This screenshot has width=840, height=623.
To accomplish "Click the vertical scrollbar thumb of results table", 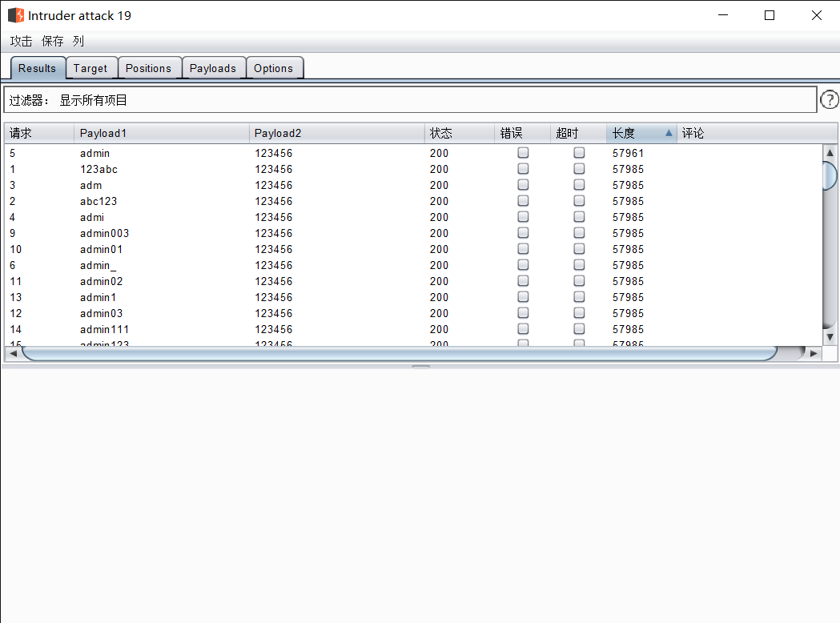I will click(x=830, y=175).
